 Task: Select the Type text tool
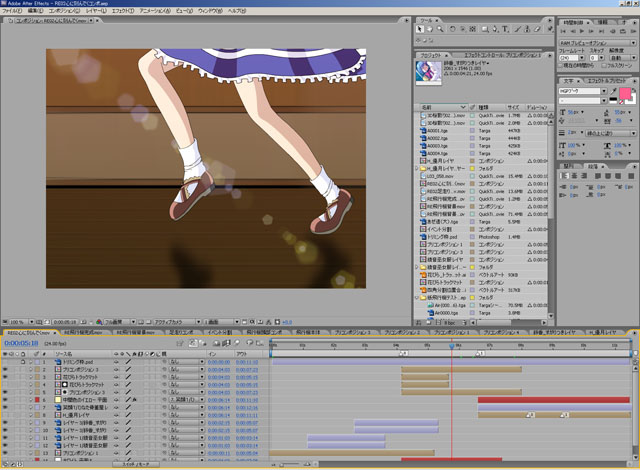[x=505, y=29]
